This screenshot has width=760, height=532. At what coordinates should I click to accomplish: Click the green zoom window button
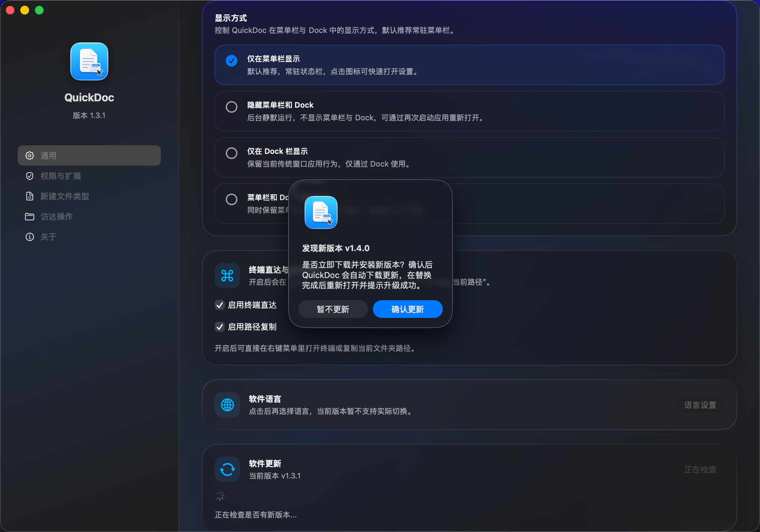39,10
